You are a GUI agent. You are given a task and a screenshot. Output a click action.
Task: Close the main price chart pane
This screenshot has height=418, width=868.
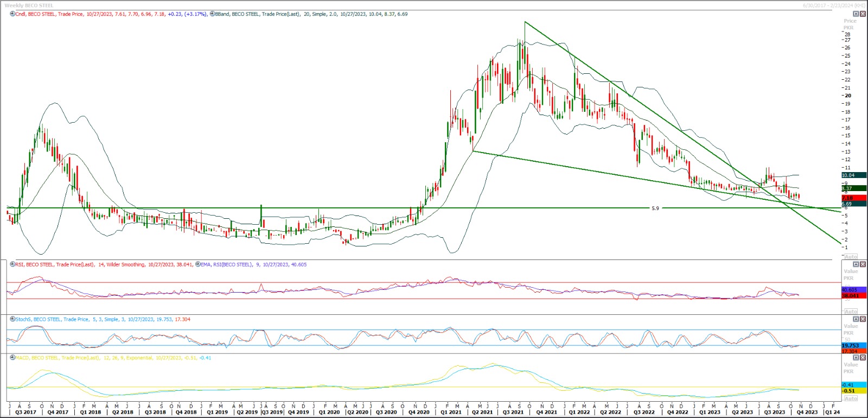pos(863,14)
